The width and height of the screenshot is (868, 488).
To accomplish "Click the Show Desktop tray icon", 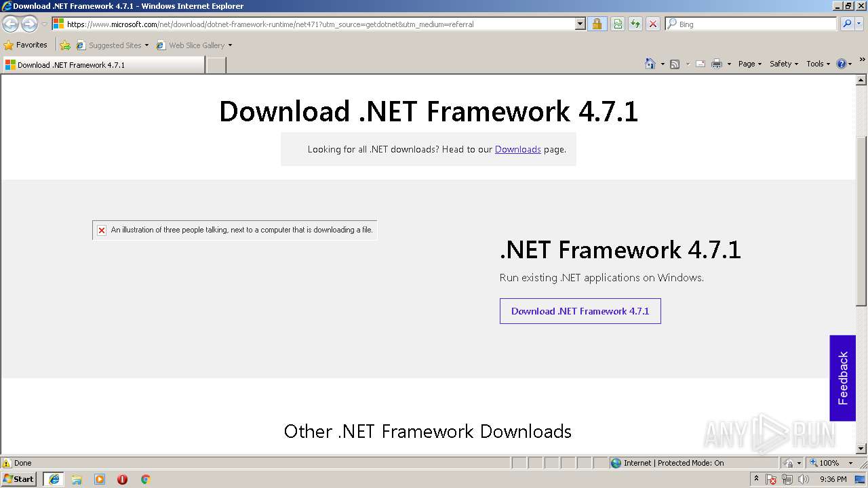I will point(861,479).
